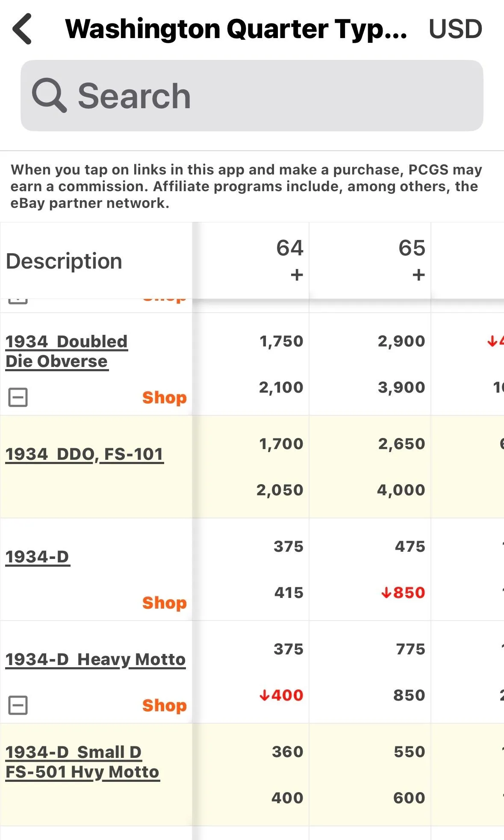Viewport: 504px width, 840px height.
Task: Collapse 1934-D Heavy Motto varieties
Action: [18, 705]
